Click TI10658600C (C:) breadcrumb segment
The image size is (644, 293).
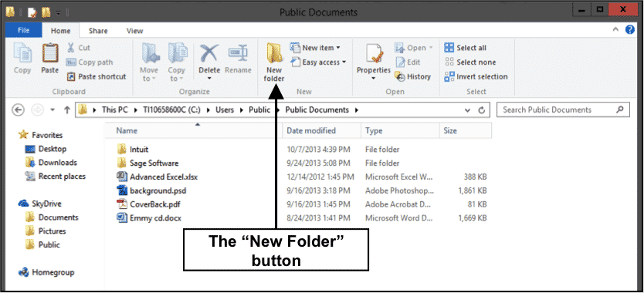click(x=171, y=110)
